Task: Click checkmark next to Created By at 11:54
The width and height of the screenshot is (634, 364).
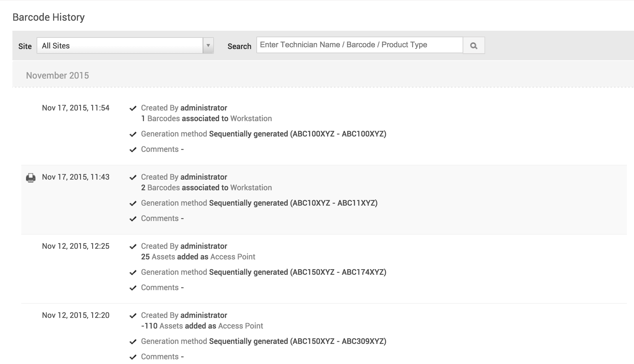Action: click(x=133, y=108)
